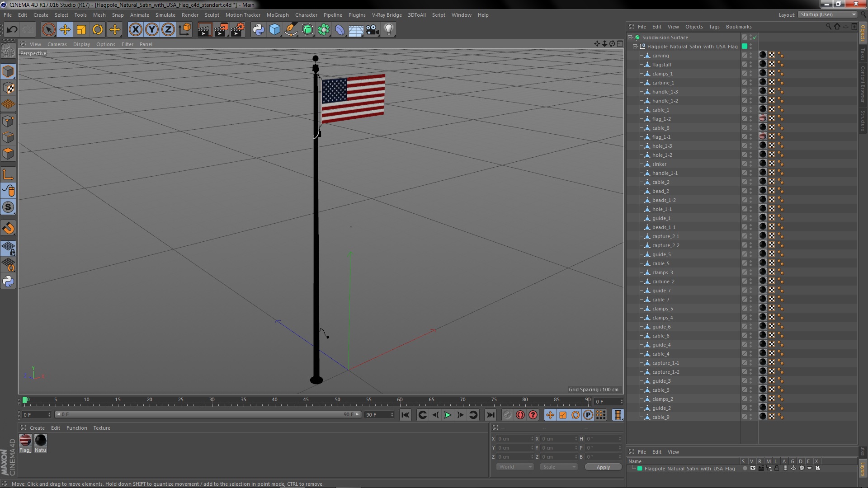Toggle Y axis lock

(152, 30)
